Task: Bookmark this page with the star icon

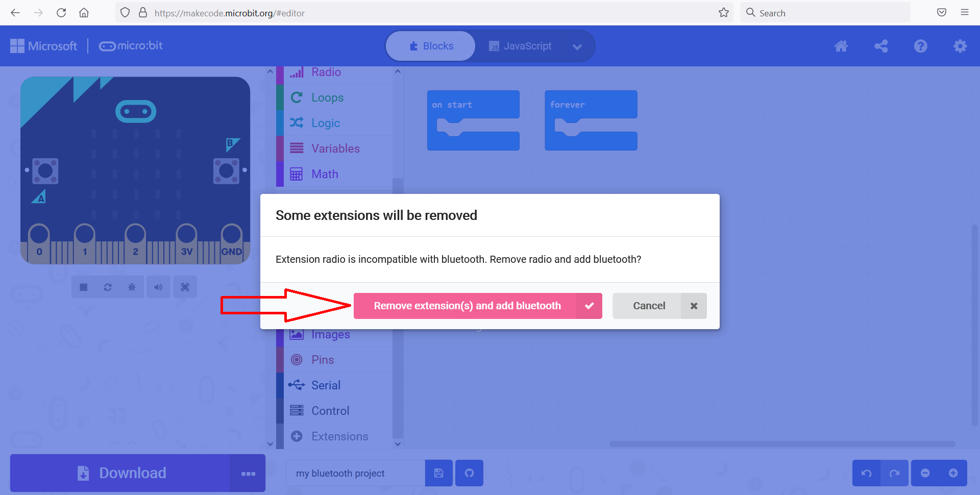Action: [724, 13]
